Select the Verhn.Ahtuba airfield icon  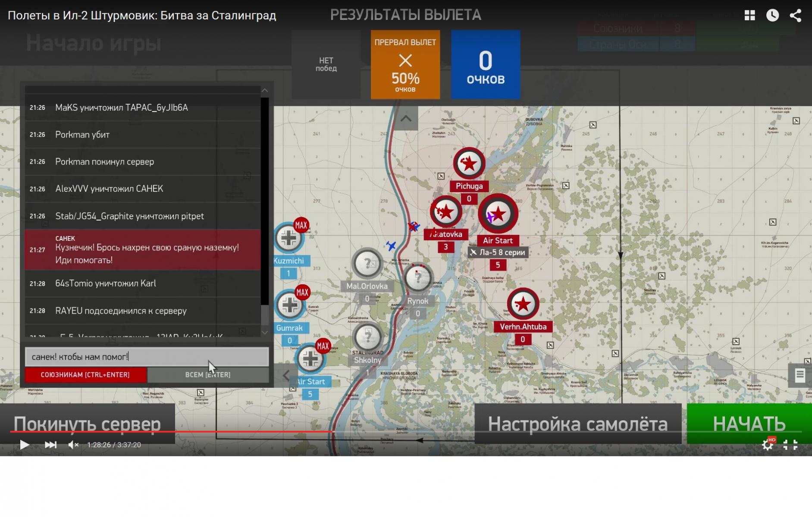(x=523, y=304)
